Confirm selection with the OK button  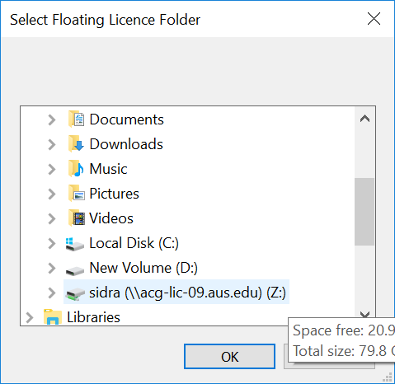tap(230, 357)
